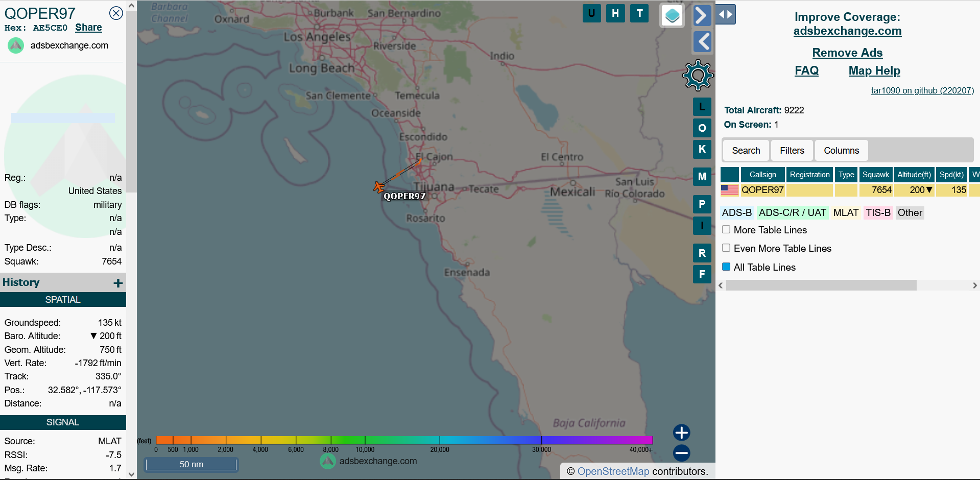980x480 pixels.
Task: Click table scrollbar left arrow
Action: point(721,285)
